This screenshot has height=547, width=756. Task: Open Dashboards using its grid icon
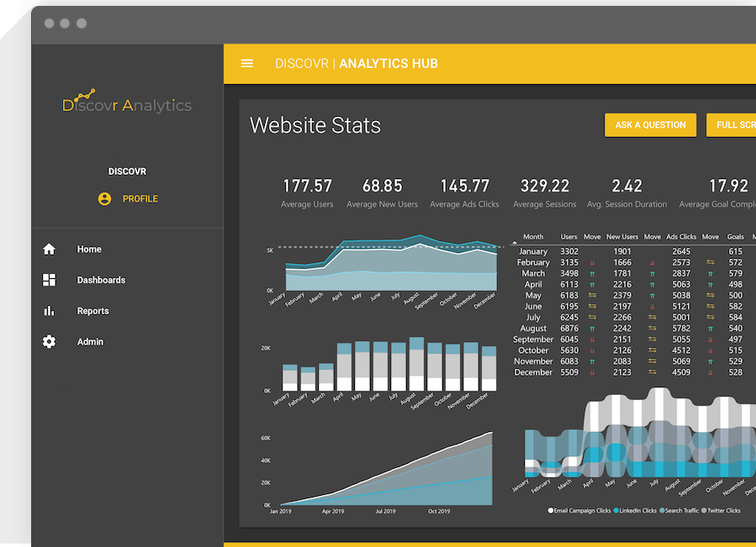(49, 280)
